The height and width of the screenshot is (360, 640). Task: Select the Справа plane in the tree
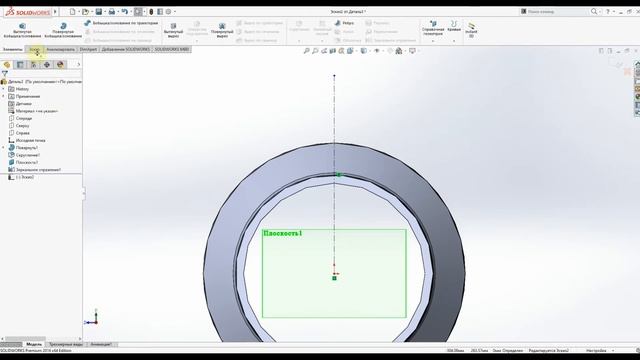[19, 133]
